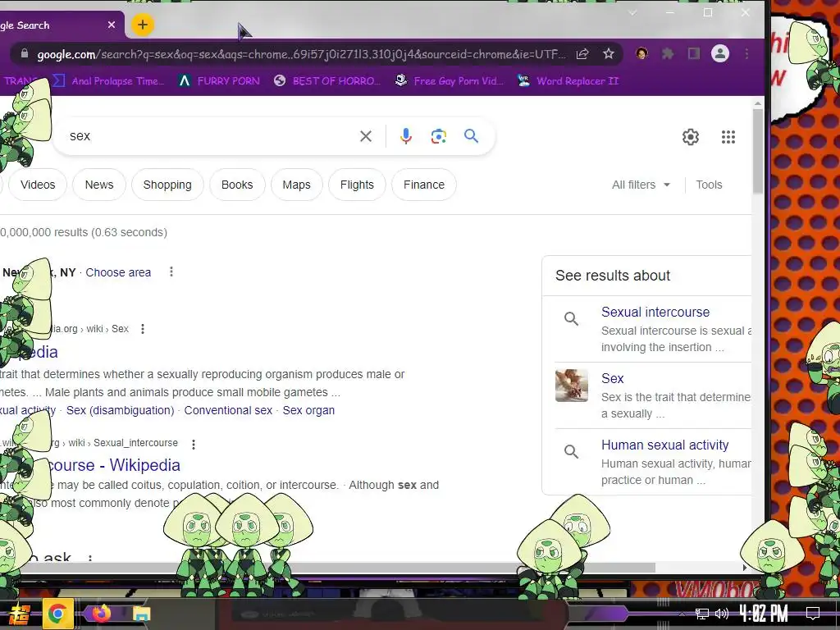Open options dots beside Sexual_intercourse result
Image resolution: width=840 pixels, height=630 pixels.
coord(194,444)
